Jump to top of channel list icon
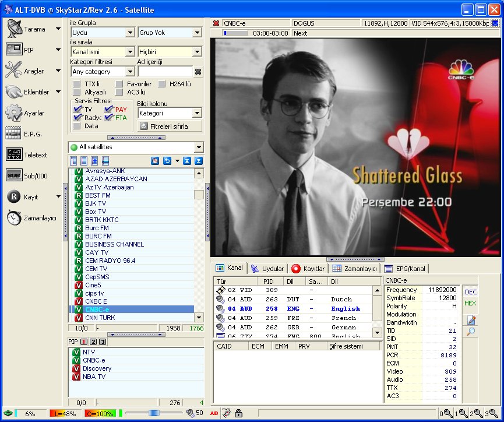Screen dimensions: 504x422 click(x=187, y=161)
